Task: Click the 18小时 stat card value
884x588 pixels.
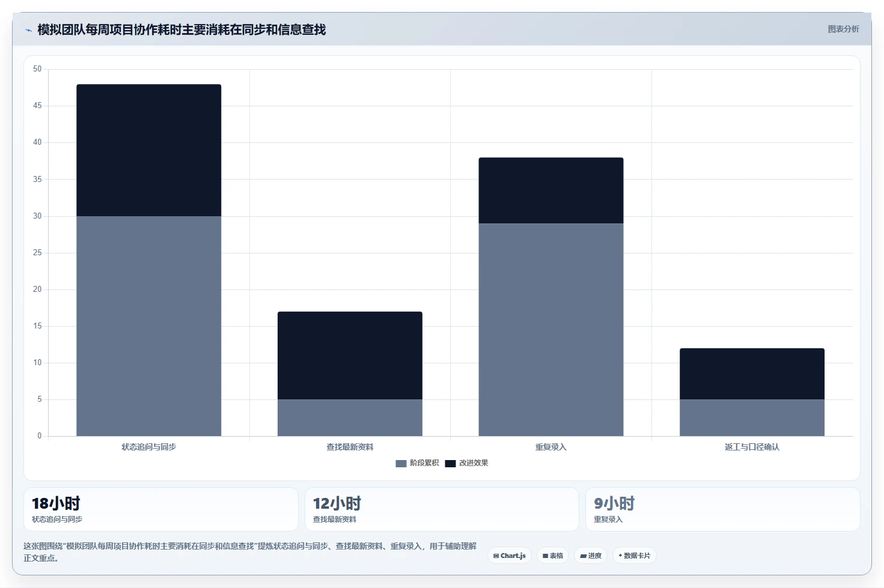Action: point(56,503)
